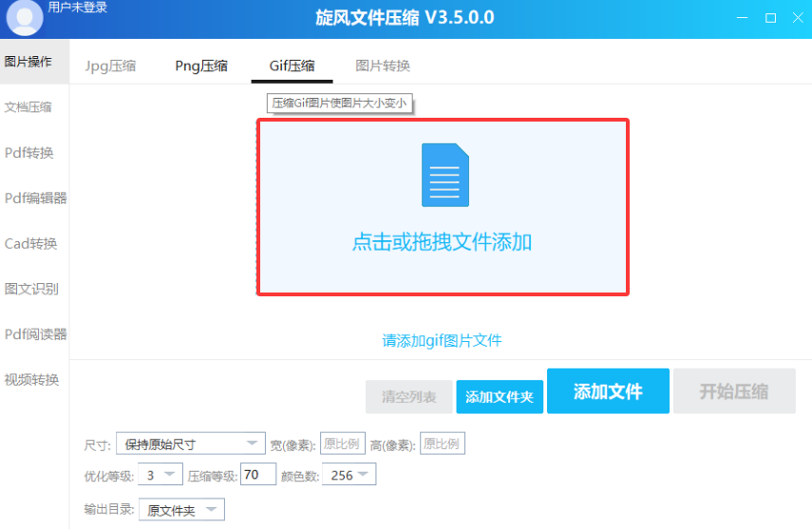Close the 旋风文件压缩 window
This screenshot has height=529, width=812.
coord(798,18)
